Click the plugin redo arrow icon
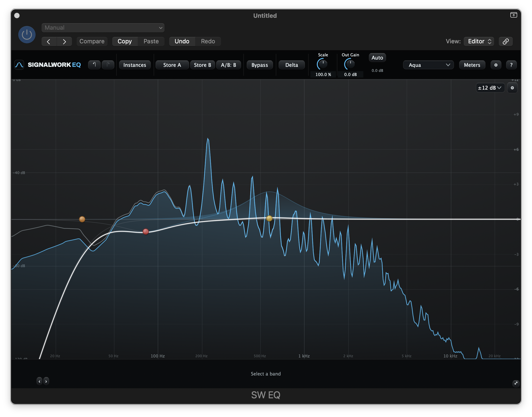This screenshot has height=417, width=532. pos(108,65)
